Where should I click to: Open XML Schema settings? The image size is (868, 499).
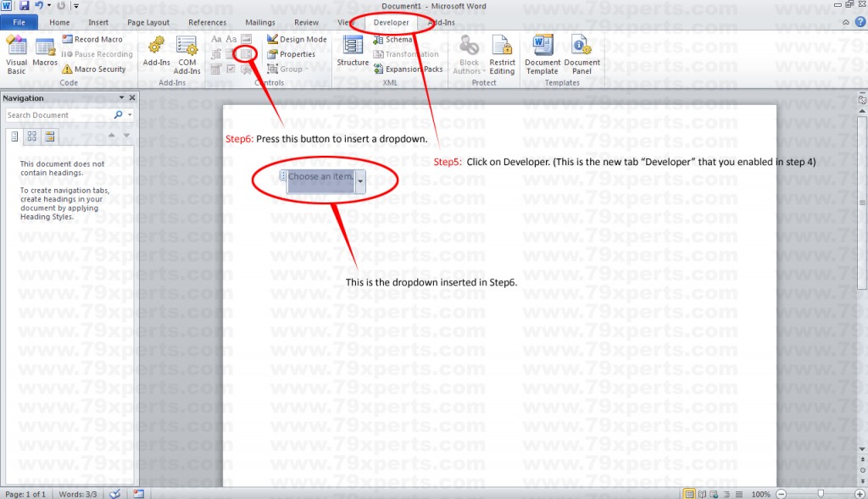tap(393, 40)
